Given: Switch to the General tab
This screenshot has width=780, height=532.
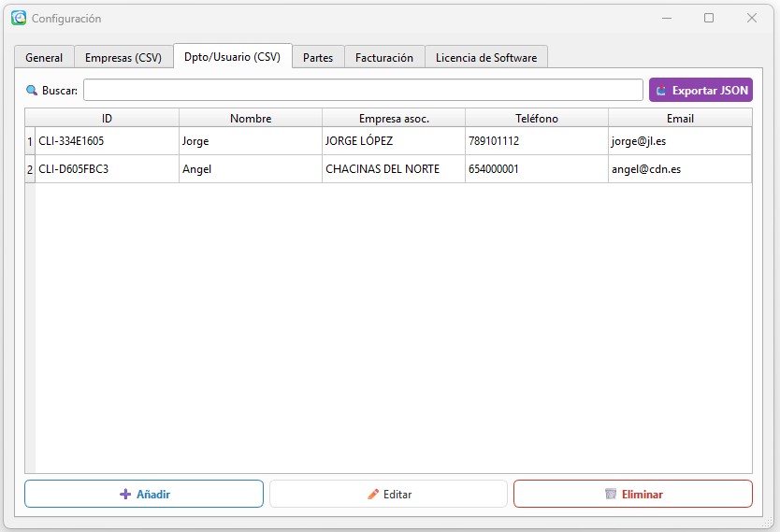Looking at the screenshot, I should 44,58.
